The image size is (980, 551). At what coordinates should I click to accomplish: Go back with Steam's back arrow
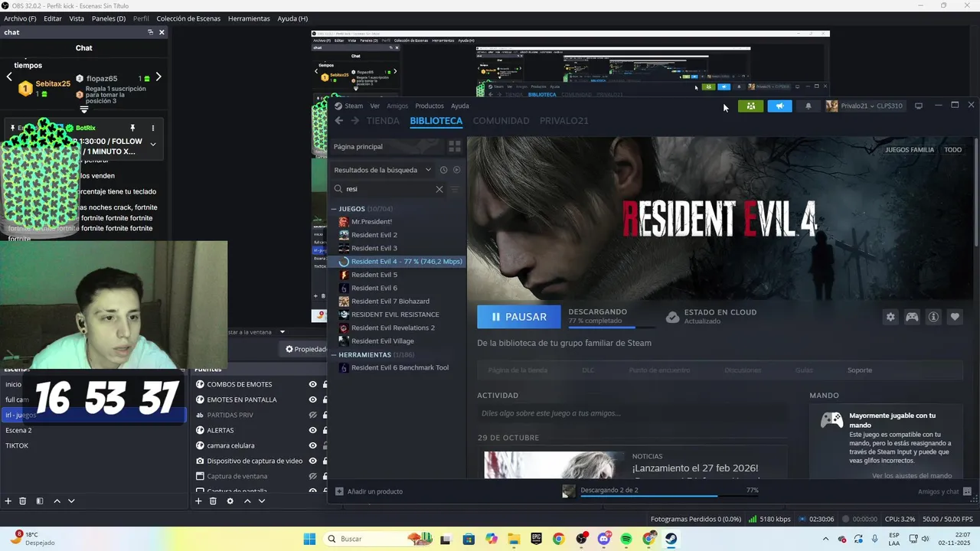point(339,121)
